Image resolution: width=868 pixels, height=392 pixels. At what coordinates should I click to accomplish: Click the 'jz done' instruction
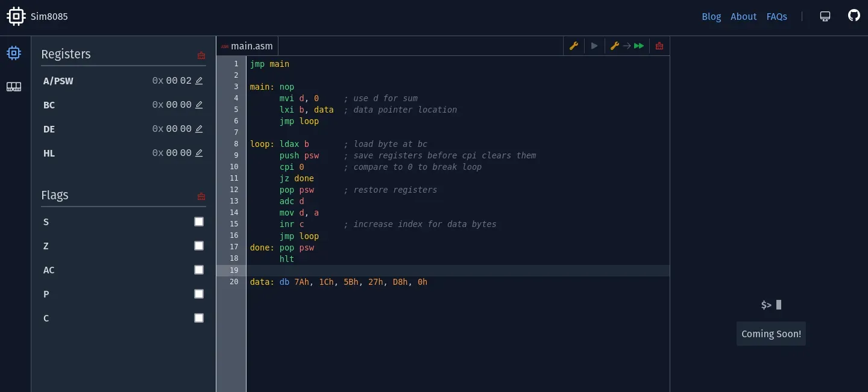tap(297, 178)
